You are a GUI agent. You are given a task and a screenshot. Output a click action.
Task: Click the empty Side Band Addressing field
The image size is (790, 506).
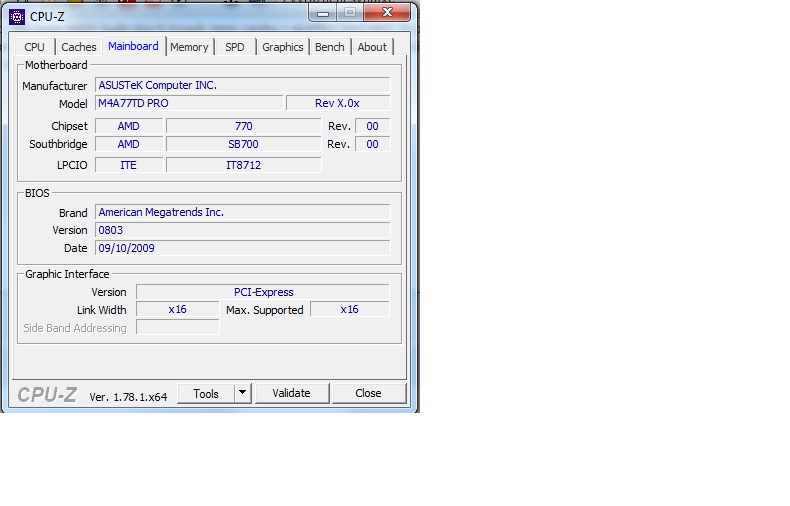coord(178,327)
